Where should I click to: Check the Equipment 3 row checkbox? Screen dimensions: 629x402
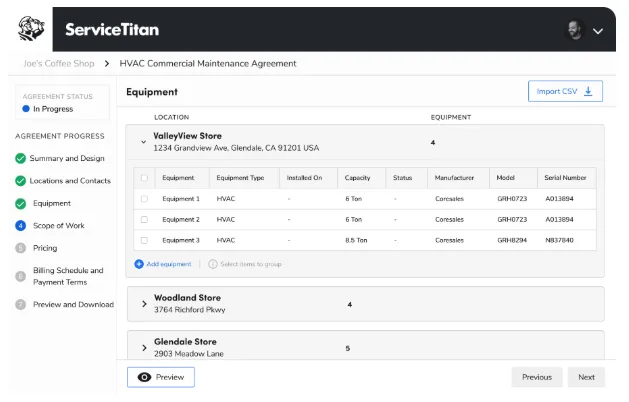[x=144, y=240]
